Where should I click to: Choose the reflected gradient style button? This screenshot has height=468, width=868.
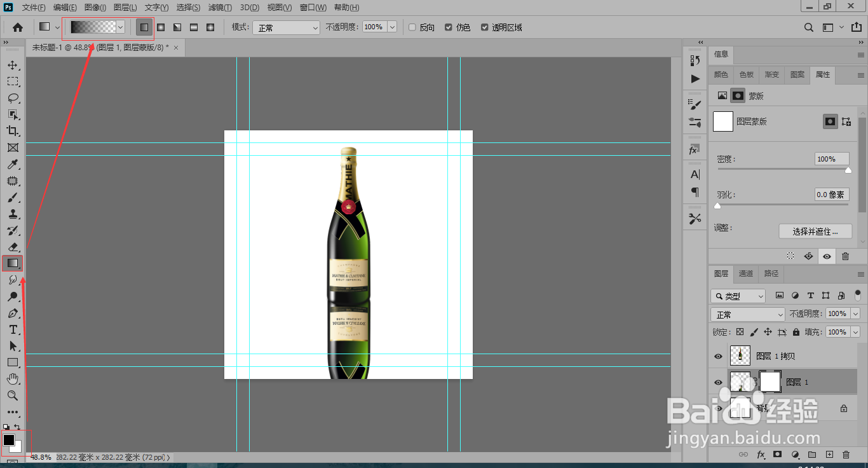coord(194,27)
